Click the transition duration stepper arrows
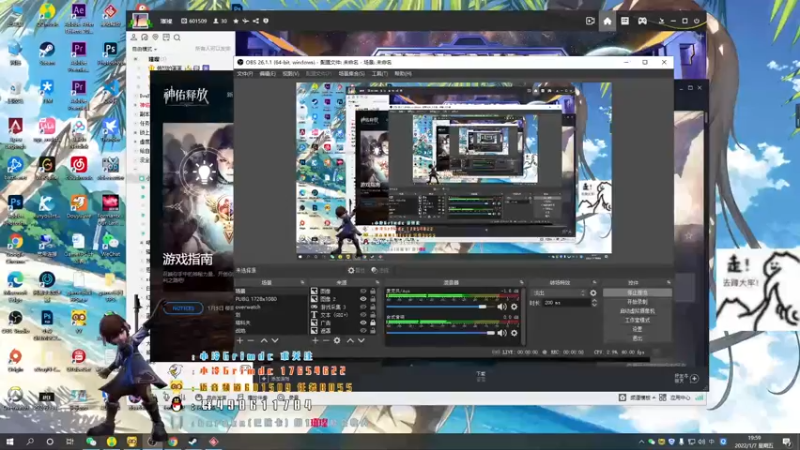 [x=594, y=303]
